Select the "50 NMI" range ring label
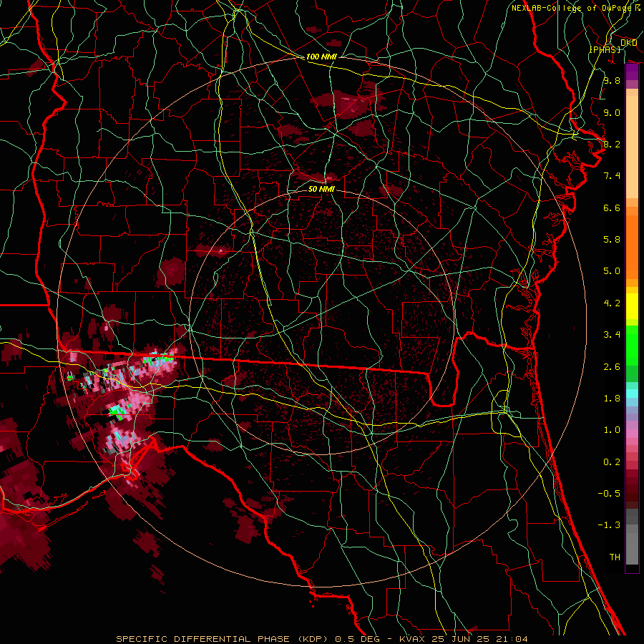Image resolution: width=644 pixels, height=644 pixels. (x=321, y=189)
